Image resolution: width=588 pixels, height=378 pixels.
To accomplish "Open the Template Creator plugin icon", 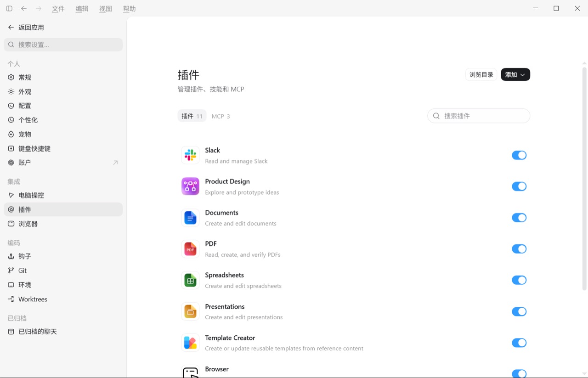I will pyautogui.click(x=190, y=343).
